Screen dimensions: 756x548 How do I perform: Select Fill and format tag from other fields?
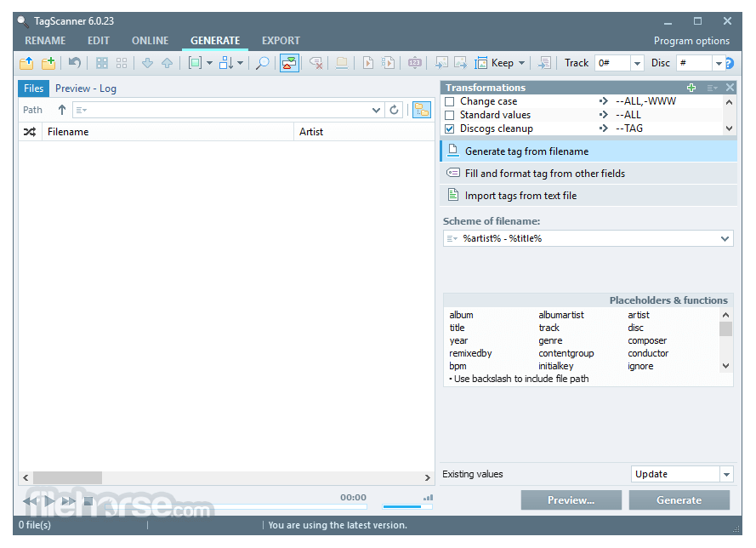coord(588,174)
